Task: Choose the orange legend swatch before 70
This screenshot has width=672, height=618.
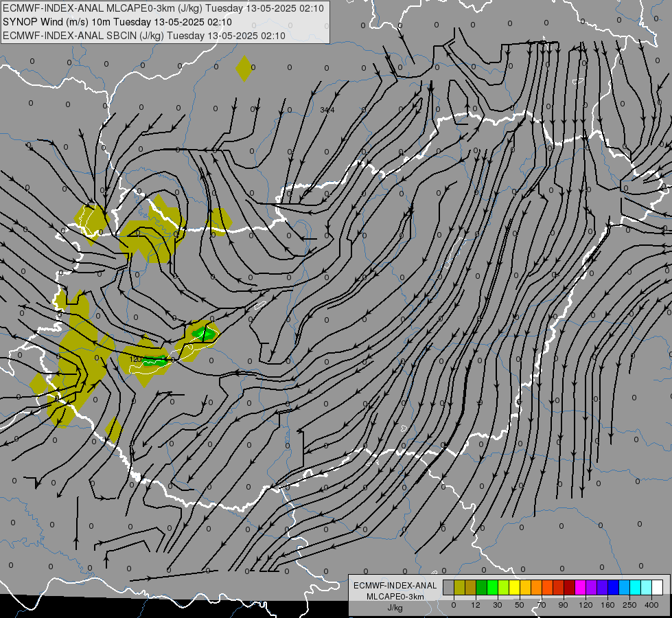Action: [537, 587]
